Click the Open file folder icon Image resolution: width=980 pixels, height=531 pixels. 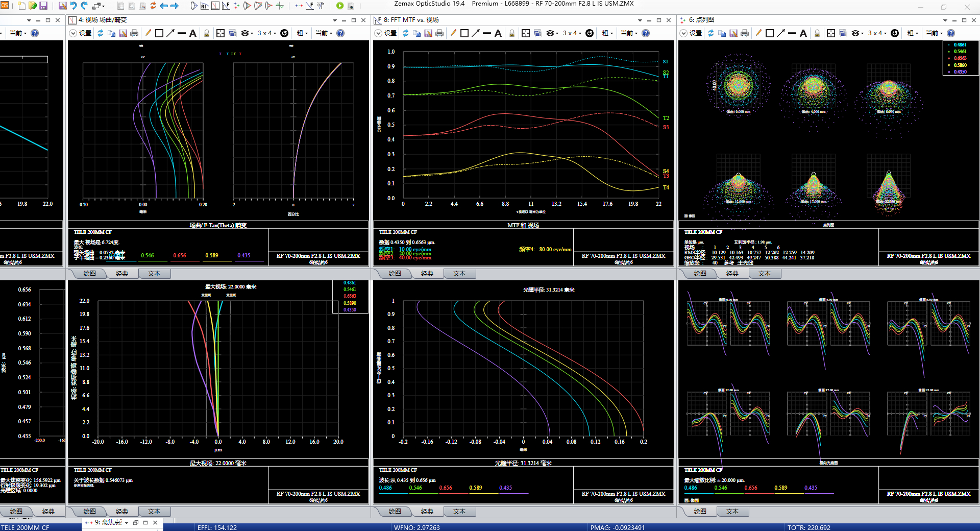[x=33, y=6]
